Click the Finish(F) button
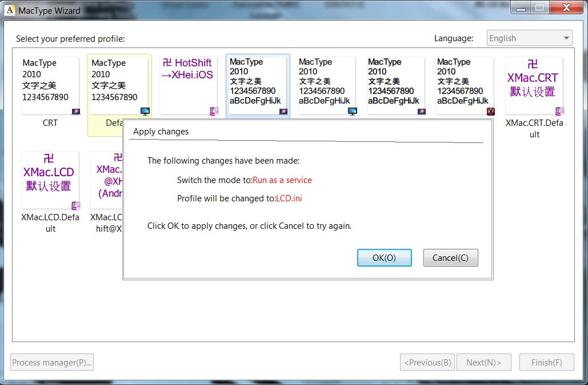 pos(546,362)
